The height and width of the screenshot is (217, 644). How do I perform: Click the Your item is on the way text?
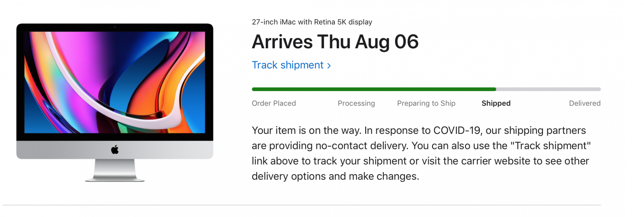point(306,130)
